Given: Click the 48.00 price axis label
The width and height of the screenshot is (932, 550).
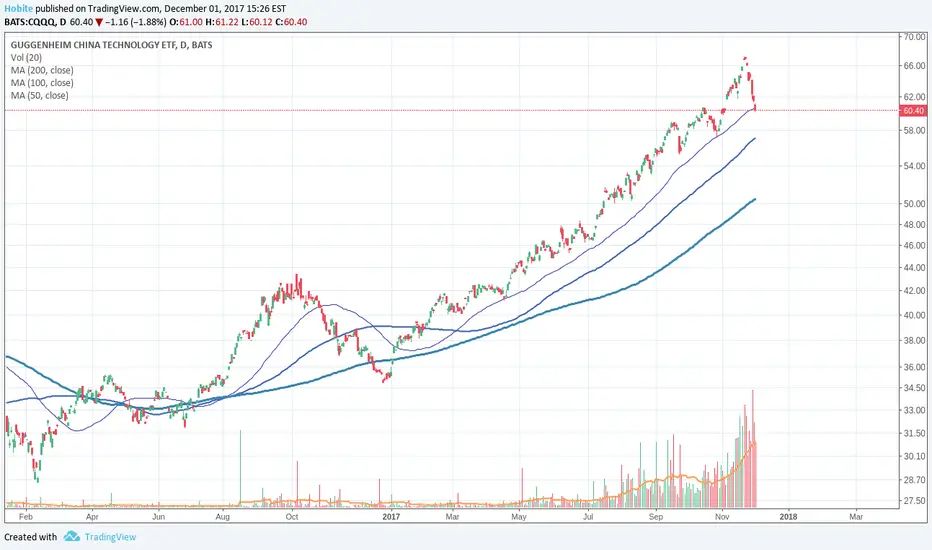Looking at the screenshot, I should (x=914, y=224).
